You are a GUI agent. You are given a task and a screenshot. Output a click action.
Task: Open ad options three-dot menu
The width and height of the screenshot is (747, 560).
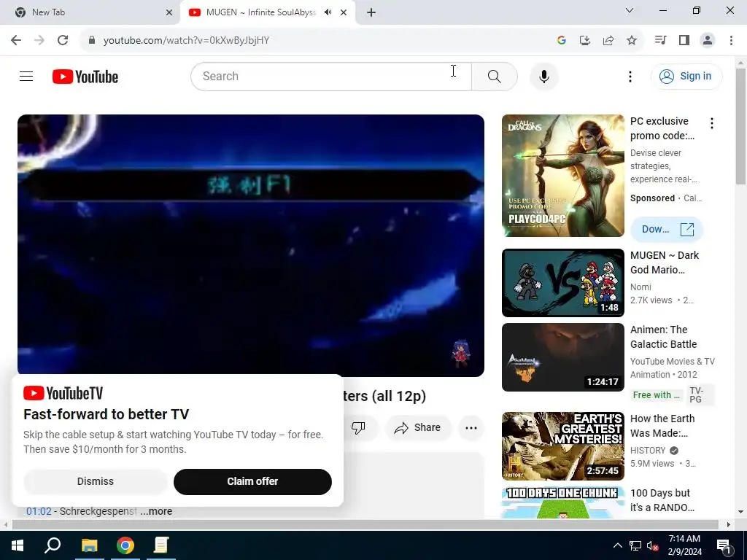[x=712, y=123]
